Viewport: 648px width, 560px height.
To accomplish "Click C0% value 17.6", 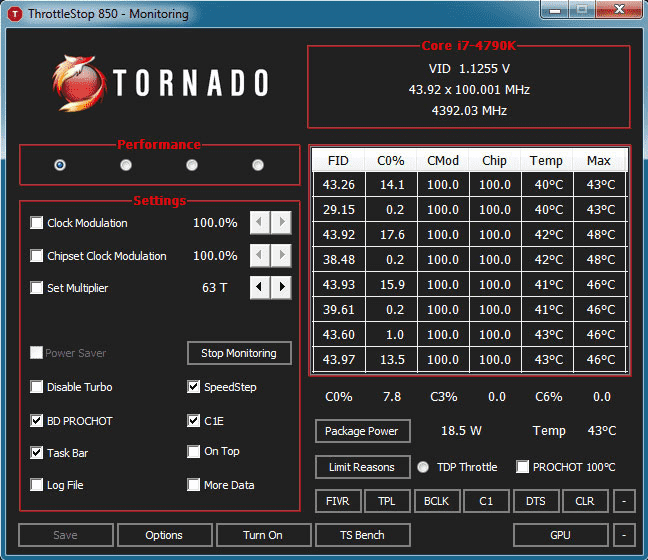I will (x=391, y=235).
